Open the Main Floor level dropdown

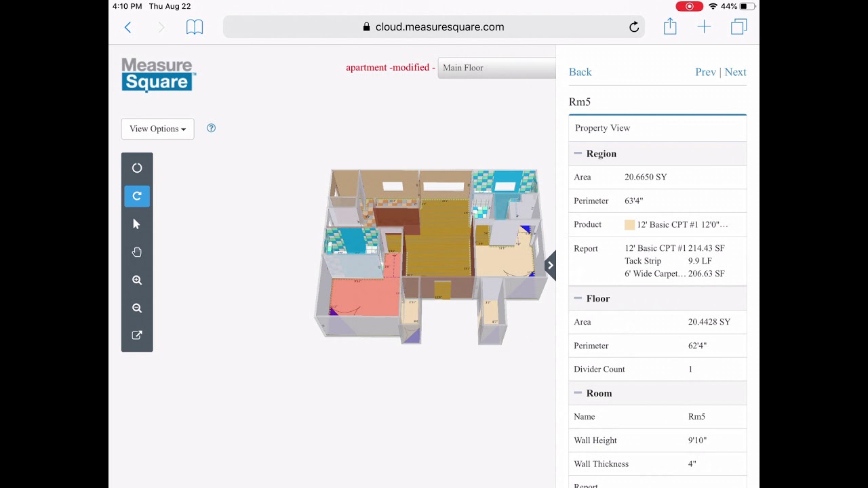[x=496, y=68]
